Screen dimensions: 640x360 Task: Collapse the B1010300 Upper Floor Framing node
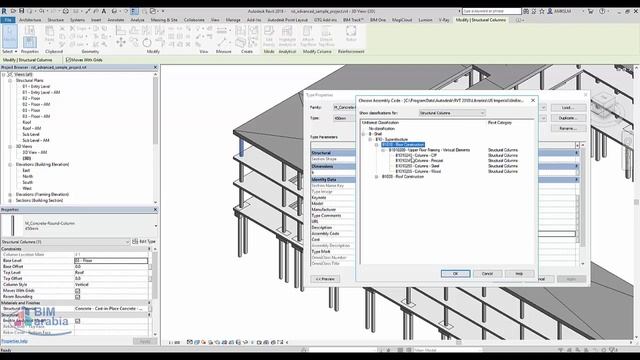click(x=383, y=150)
